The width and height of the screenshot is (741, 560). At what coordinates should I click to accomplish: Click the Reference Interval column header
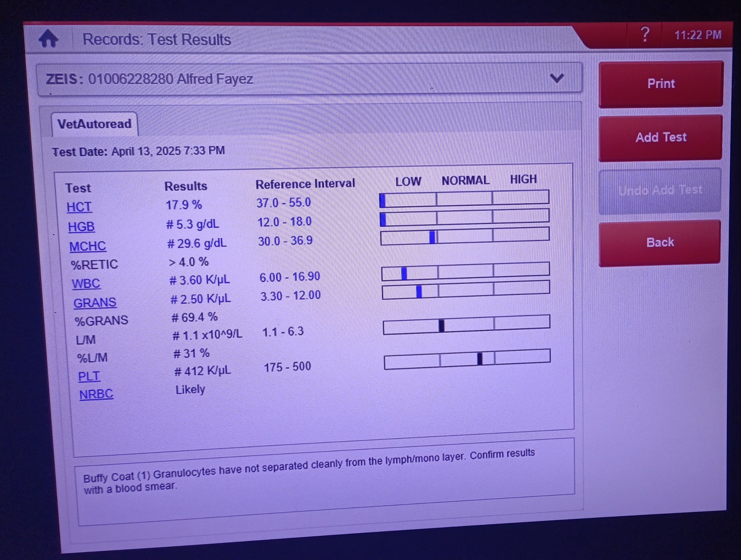pos(305,184)
